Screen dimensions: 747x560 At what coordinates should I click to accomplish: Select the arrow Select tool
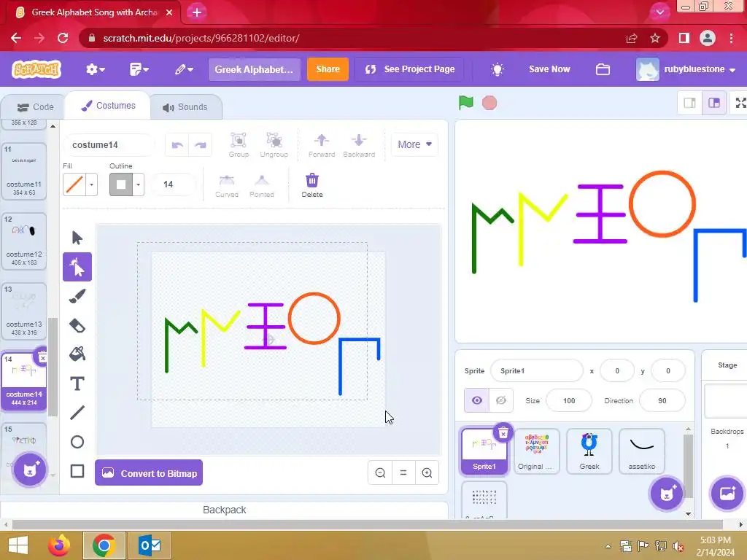pyautogui.click(x=77, y=238)
